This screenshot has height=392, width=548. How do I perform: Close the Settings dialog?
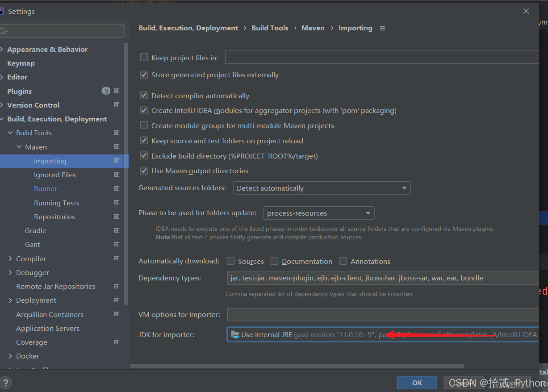pyautogui.click(x=526, y=11)
